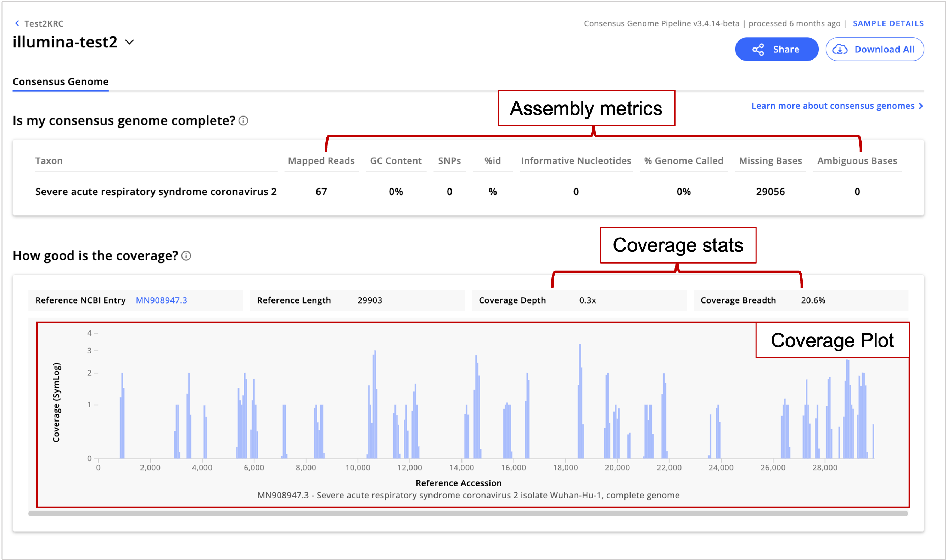This screenshot has width=947, height=560.
Task: Open SAMPLE DETAILS panel link
Action: [x=888, y=23]
